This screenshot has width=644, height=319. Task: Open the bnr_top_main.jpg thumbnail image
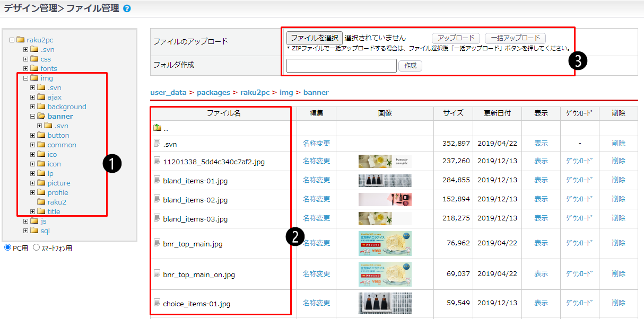[x=385, y=243]
